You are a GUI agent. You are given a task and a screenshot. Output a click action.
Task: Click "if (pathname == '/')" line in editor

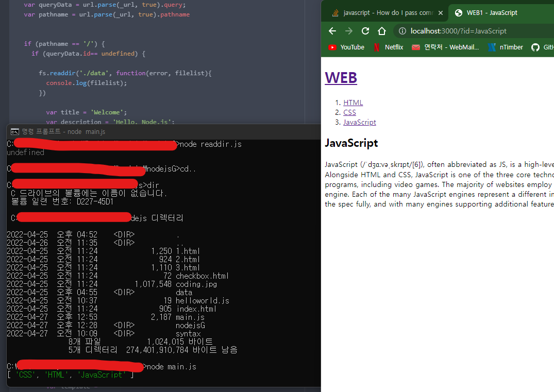[x=64, y=44]
